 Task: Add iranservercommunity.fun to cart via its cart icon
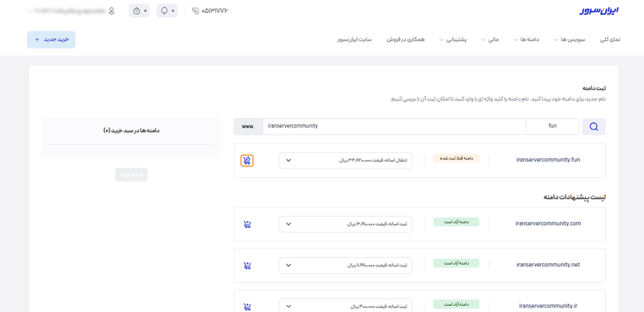pos(247,160)
